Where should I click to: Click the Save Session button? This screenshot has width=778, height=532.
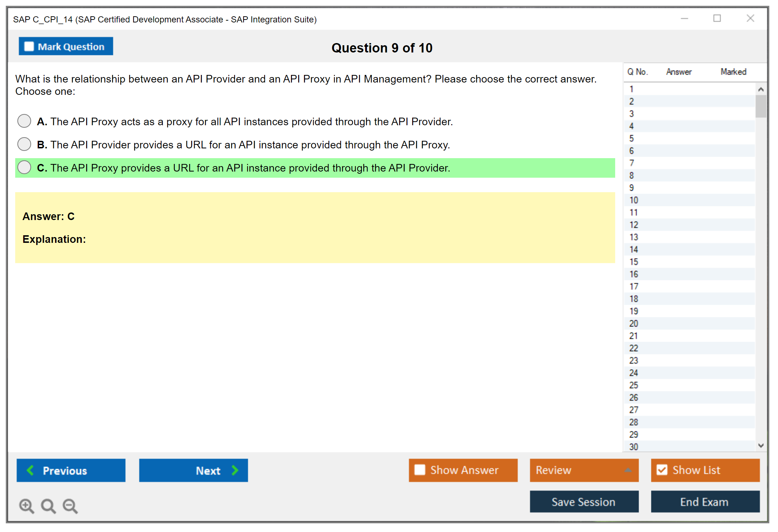coord(584,502)
